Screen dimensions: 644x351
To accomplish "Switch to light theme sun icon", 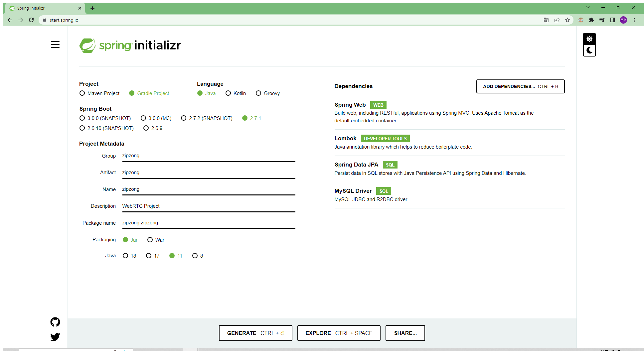I will coord(589,39).
